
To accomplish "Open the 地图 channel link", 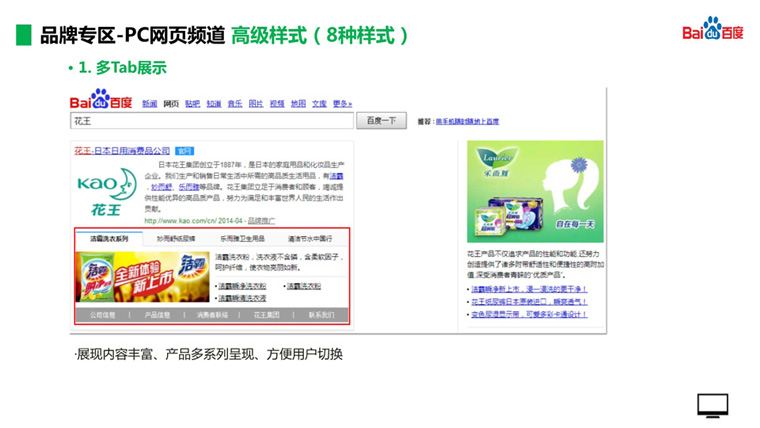I will (298, 104).
